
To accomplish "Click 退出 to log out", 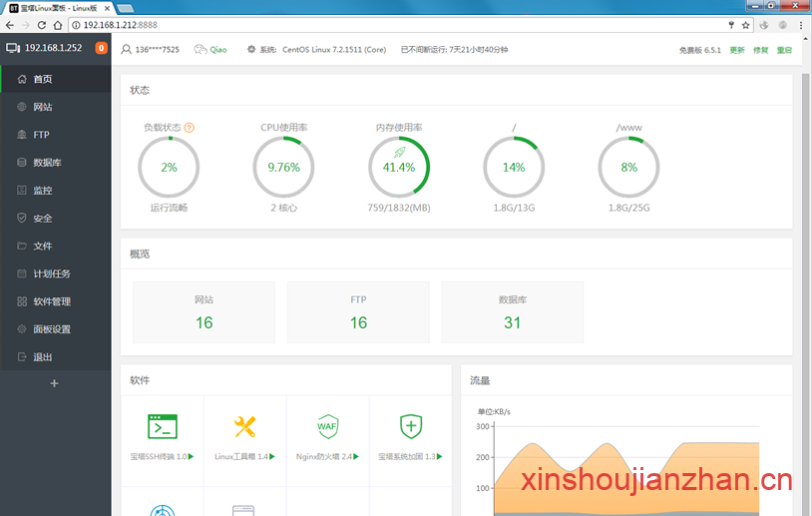I will pyautogui.click(x=42, y=357).
